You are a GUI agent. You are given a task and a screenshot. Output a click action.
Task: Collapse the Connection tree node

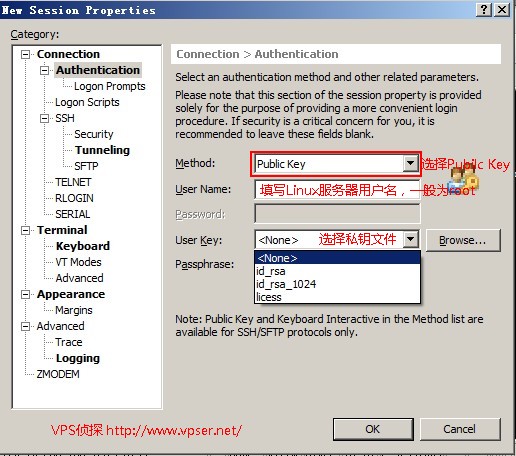click(25, 54)
